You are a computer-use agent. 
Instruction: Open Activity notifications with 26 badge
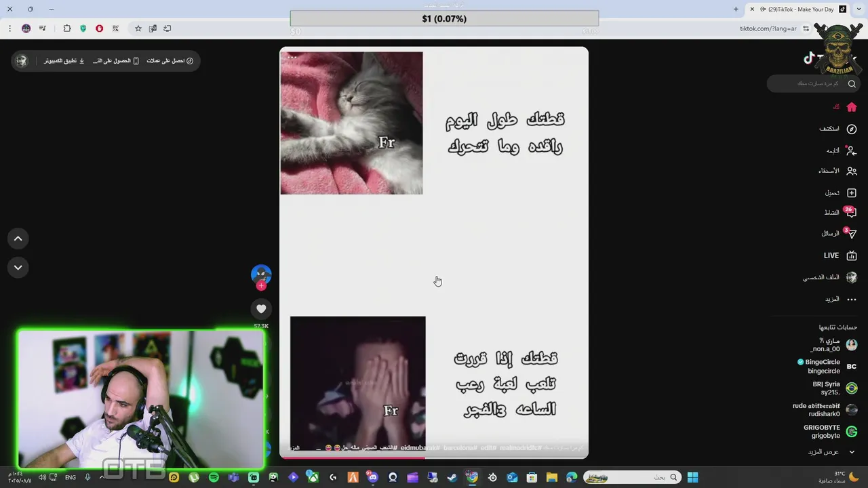pos(850,212)
